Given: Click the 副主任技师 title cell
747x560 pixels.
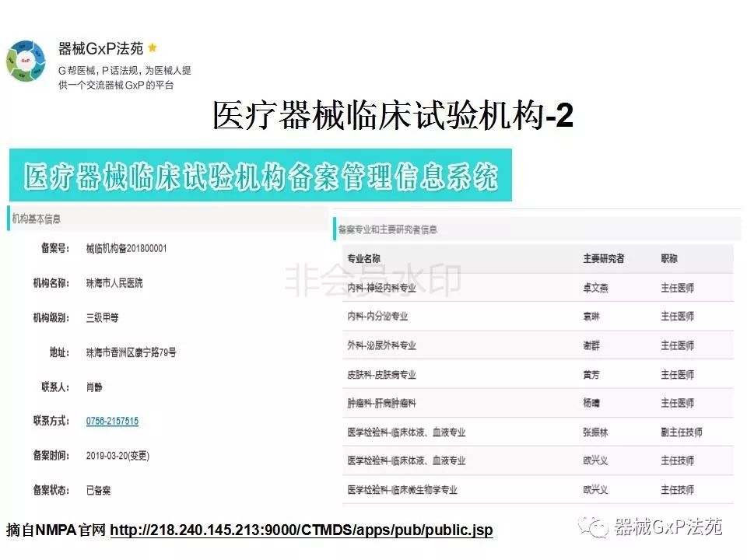Looking at the screenshot, I should (x=681, y=432).
